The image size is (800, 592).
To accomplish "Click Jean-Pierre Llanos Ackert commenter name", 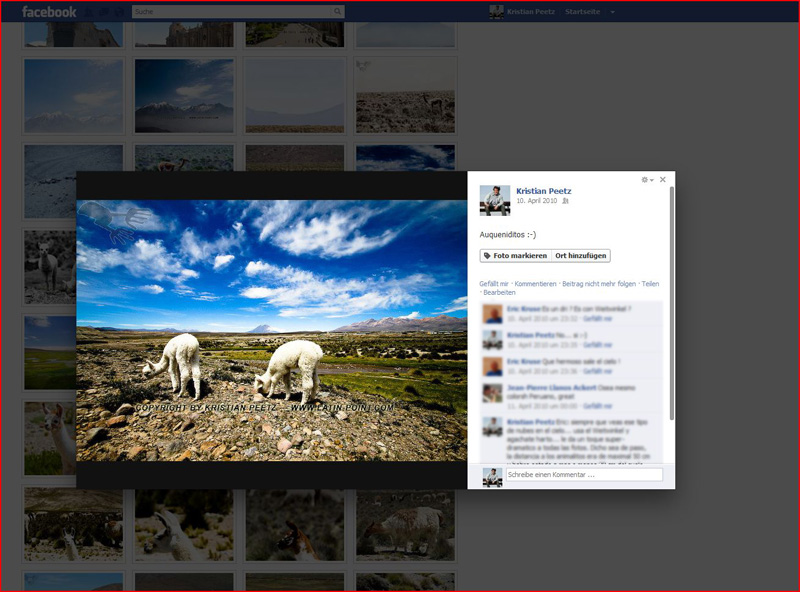I will click(552, 388).
